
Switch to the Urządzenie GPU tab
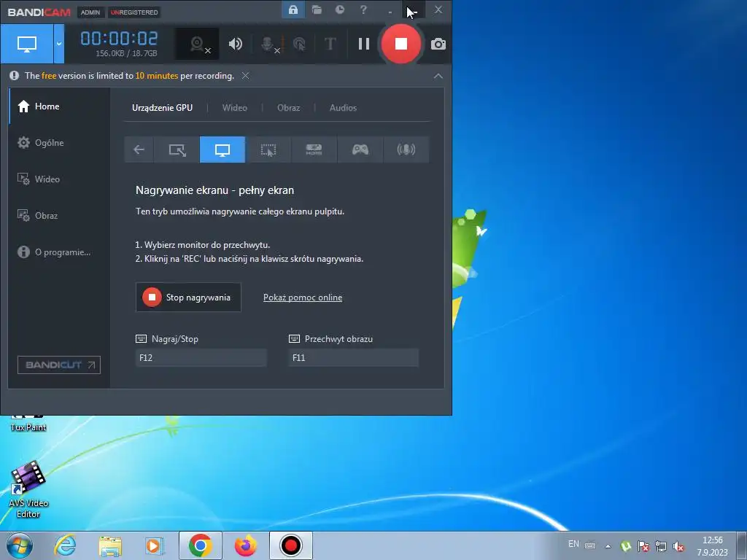coord(163,108)
